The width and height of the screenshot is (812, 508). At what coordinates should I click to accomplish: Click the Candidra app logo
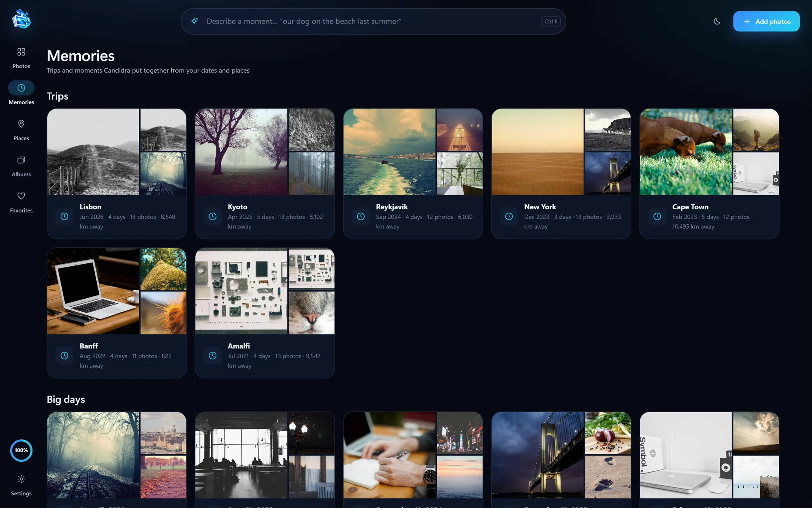coord(21,19)
